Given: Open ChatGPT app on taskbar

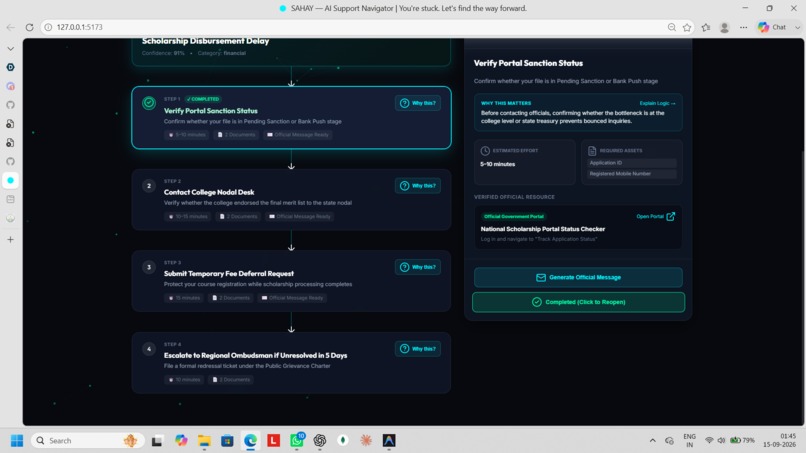Looking at the screenshot, I should tap(320, 441).
